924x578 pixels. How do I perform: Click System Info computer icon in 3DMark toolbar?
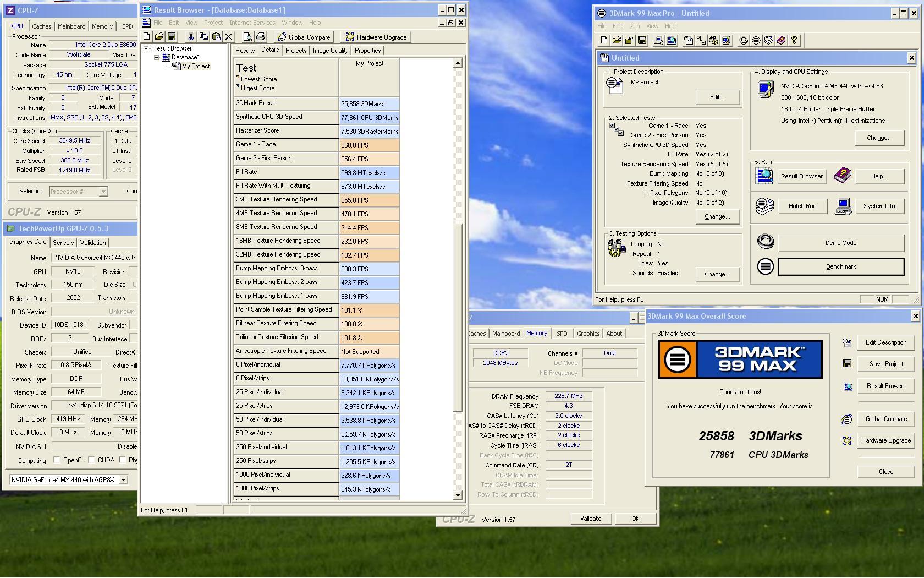(x=659, y=40)
